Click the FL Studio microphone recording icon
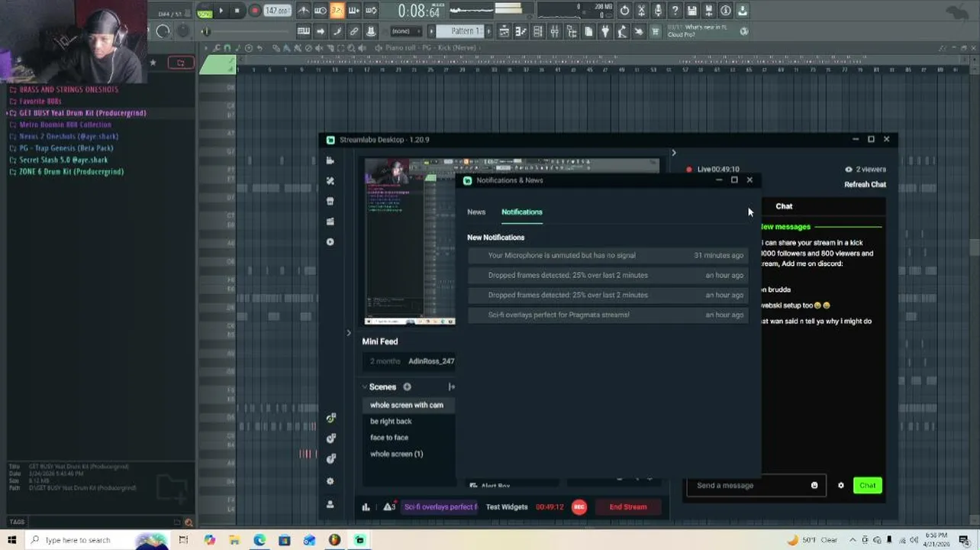The width and height of the screenshot is (980, 550). click(658, 11)
